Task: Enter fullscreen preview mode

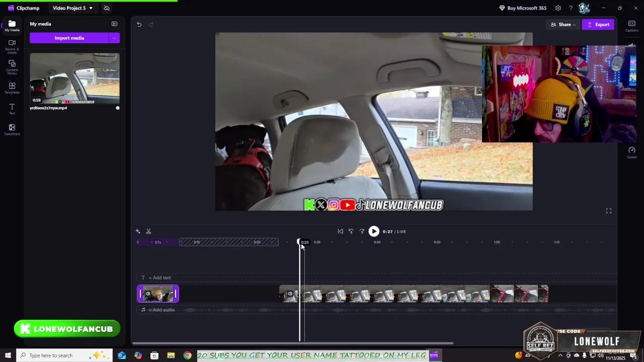Action: (x=608, y=211)
